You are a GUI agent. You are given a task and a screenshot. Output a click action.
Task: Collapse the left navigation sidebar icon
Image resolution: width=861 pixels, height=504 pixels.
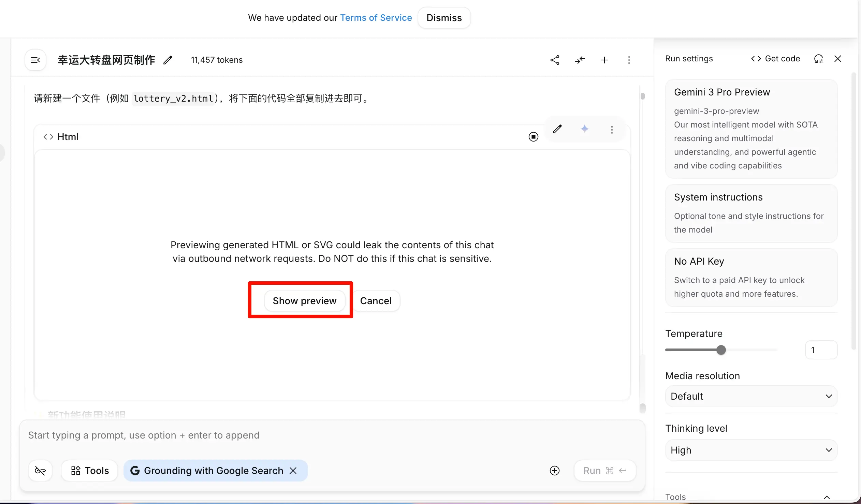(35, 60)
